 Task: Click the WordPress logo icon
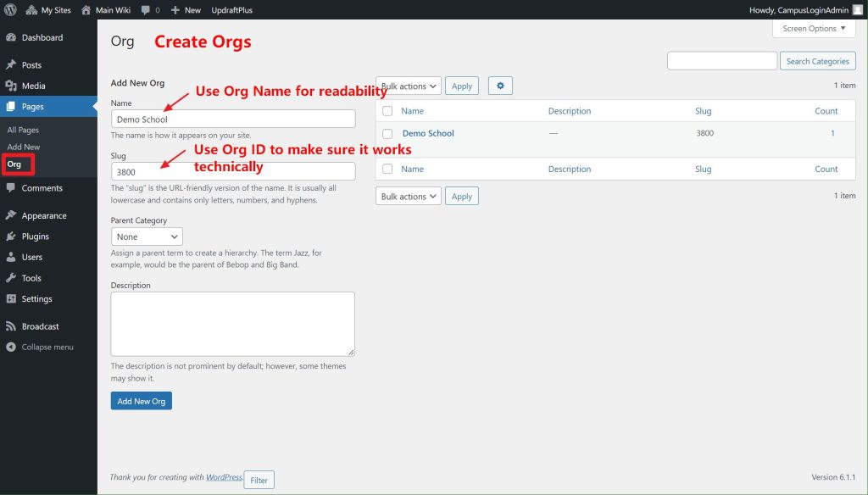[x=10, y=10]
